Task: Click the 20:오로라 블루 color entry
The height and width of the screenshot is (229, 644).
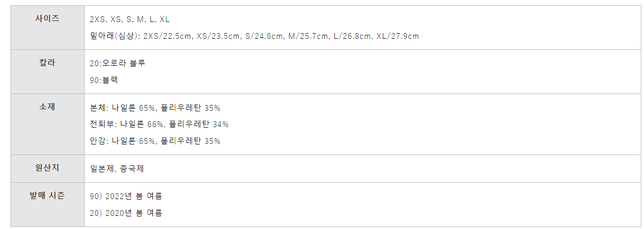Action: pyautogui.click(x=118, y=64)
